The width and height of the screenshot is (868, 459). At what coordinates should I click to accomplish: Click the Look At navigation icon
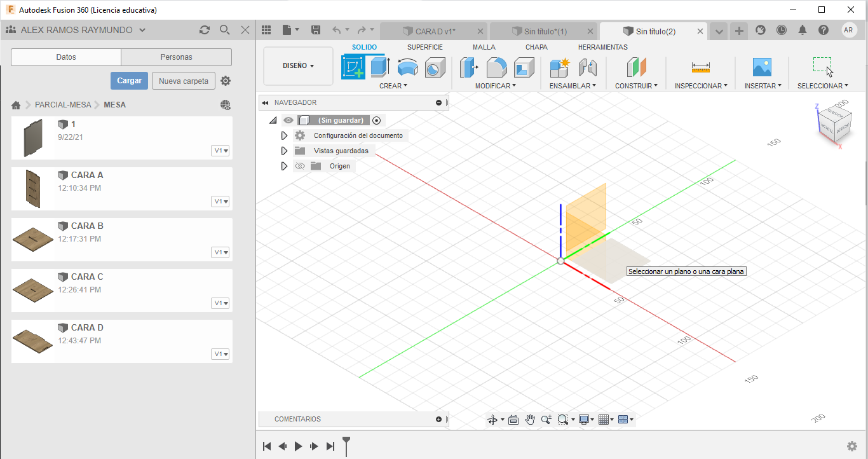point(513,420)
